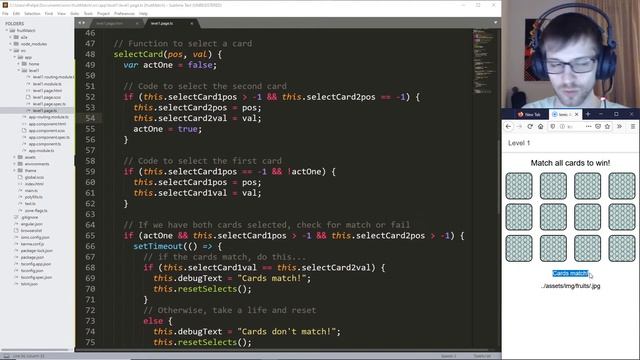Click the Pocket save icon in Firefox

598,127
